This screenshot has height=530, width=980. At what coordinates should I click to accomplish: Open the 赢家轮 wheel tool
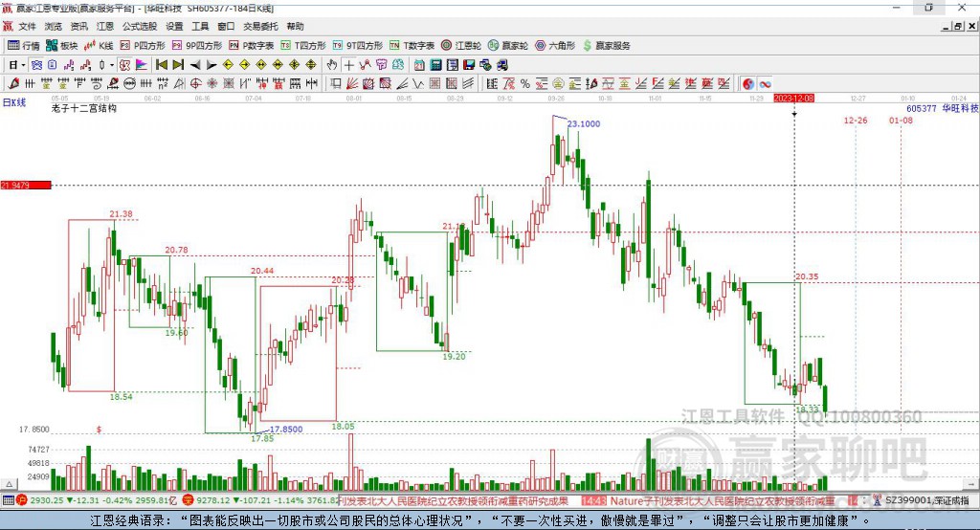(508, 46)
